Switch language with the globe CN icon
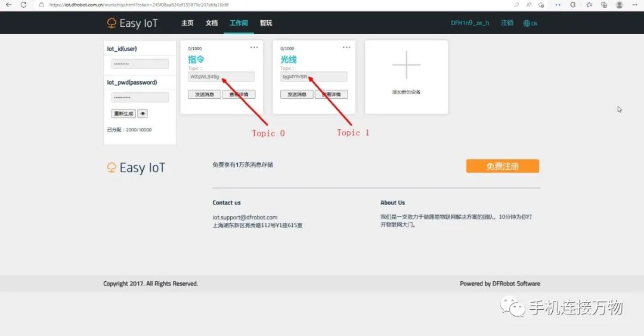Screen dimensions: 644x336 (530, 23)
